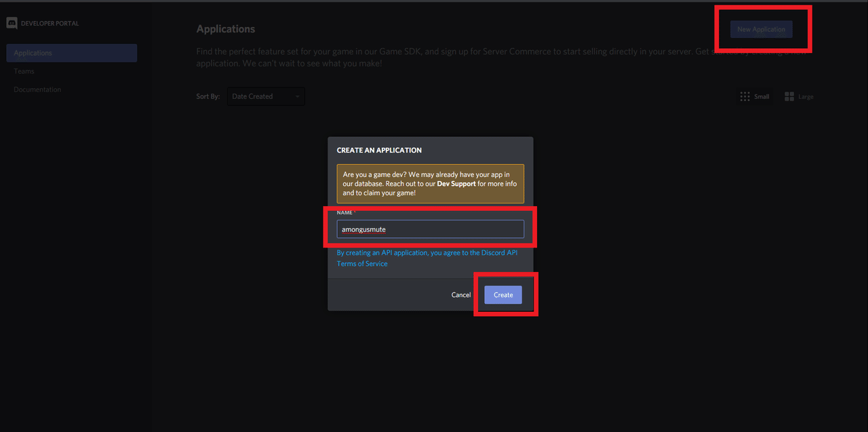Open the Date Created sort dropdown
Viewport: 868px width, 432px height.
(266, 96)
